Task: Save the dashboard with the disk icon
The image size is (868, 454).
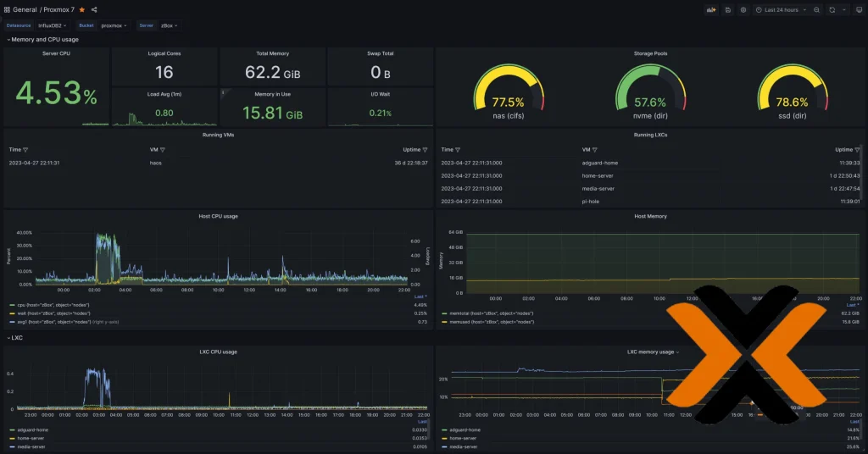Action: pos(728,10)
